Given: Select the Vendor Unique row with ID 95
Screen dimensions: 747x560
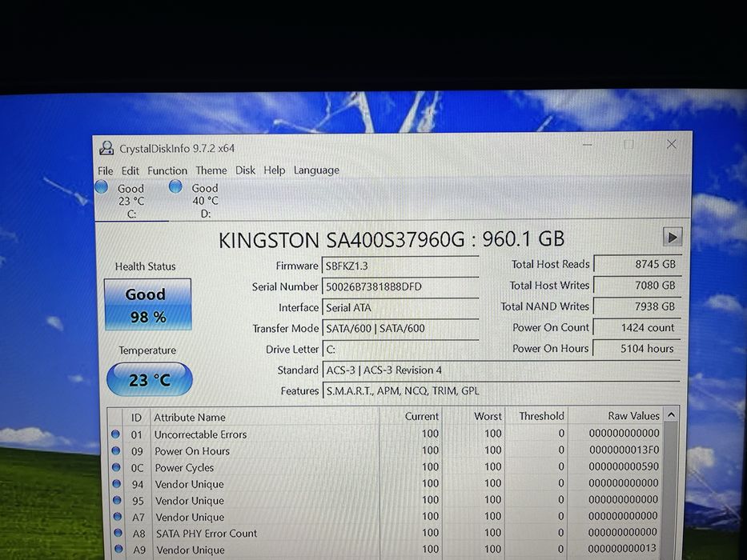Looking at the screenshot, I should [x=385, y=500].
